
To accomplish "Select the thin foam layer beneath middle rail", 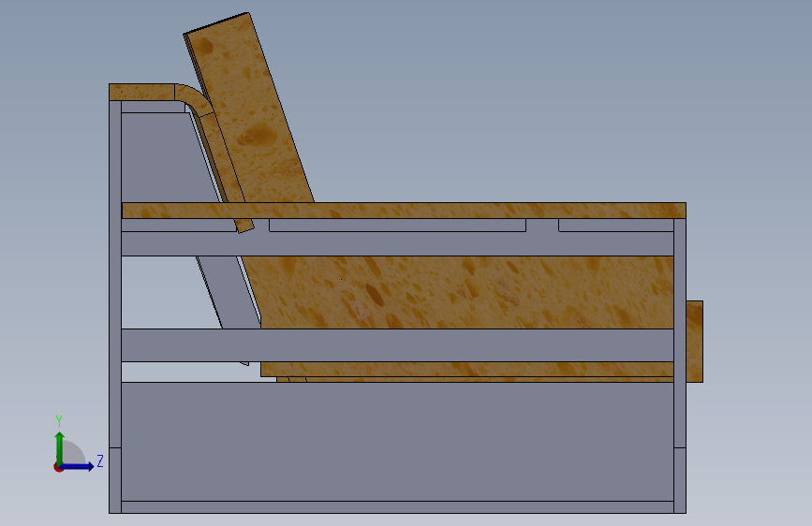I will (x=466, y=369).
